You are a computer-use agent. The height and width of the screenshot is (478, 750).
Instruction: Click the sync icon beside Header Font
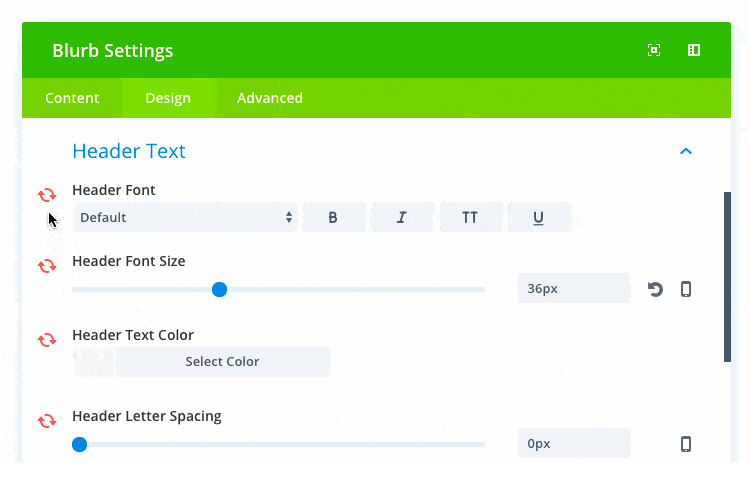coord(47,195)
